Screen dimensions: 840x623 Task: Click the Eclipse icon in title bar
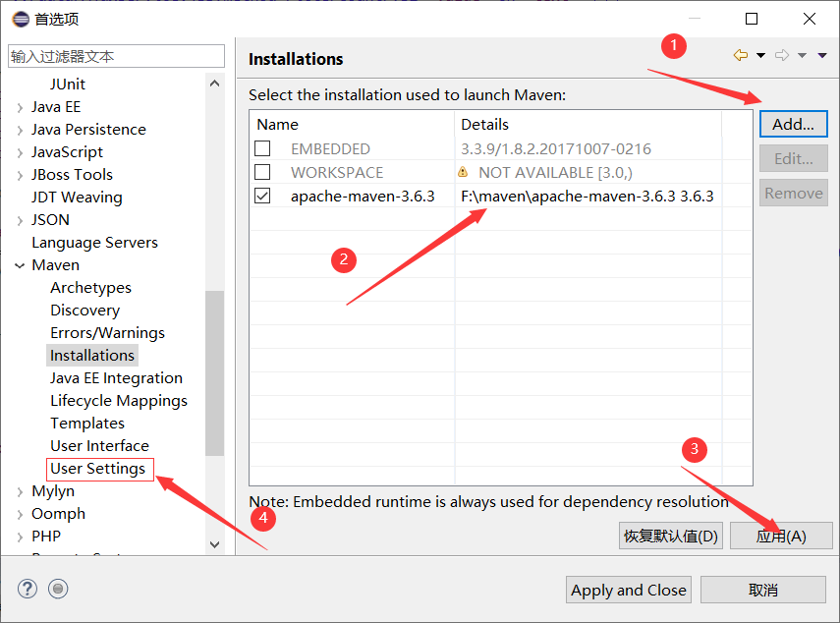point(20,19)
